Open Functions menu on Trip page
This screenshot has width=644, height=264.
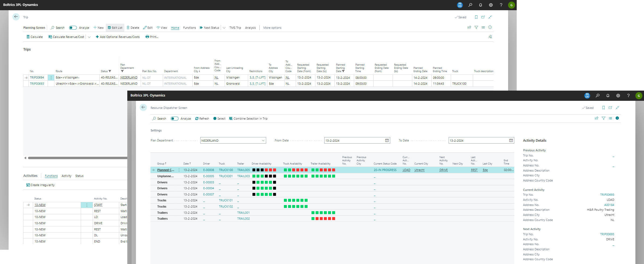click(x=189, y=28)
